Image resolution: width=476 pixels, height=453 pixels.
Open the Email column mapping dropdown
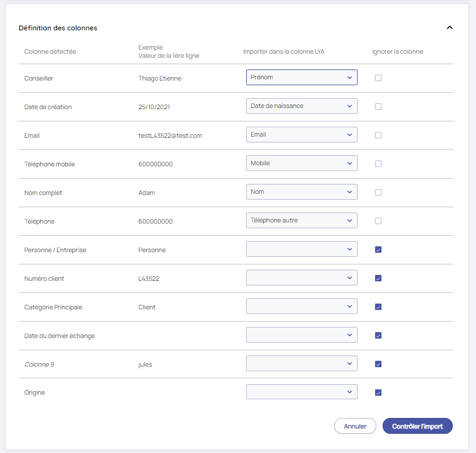302,135
